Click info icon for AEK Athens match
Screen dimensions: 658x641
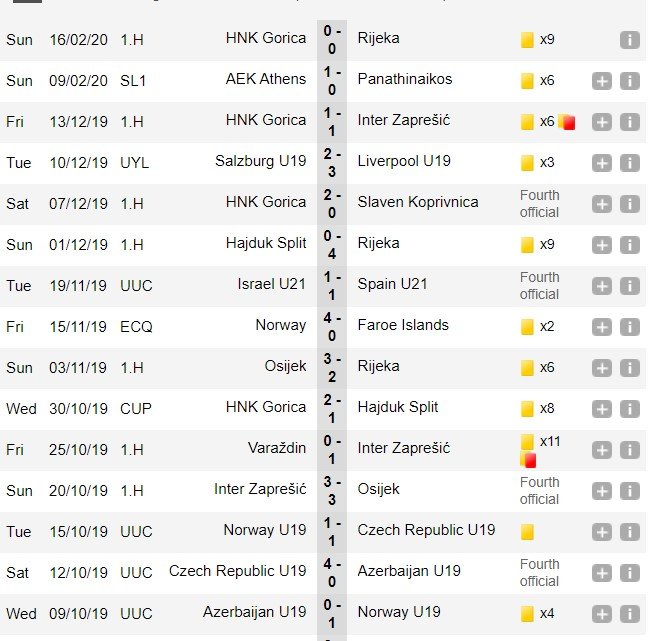pos(629,81)
